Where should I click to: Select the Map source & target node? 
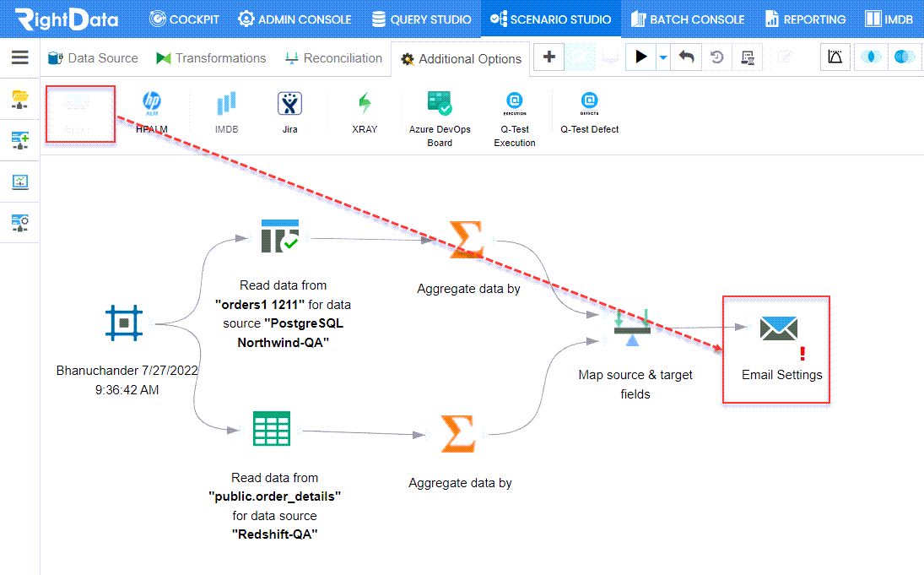pyautogui.click(x=632, y=328)
